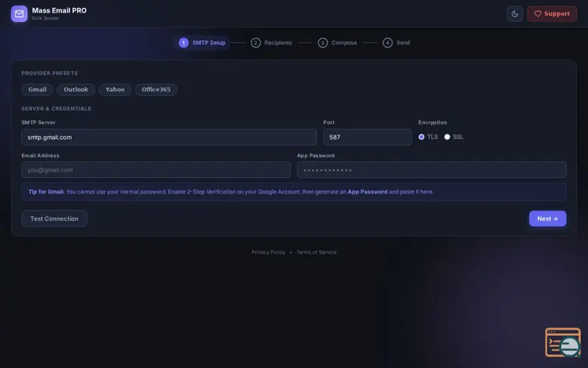Click into the App Password field
Viewport: 588px width, 368px height.
[x=431, y=170]
